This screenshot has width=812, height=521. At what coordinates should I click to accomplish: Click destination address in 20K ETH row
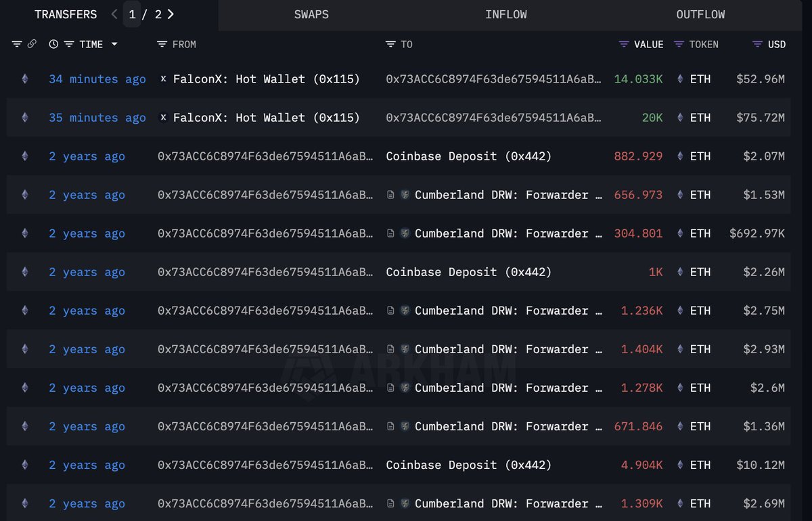click(x=493, y=118)
